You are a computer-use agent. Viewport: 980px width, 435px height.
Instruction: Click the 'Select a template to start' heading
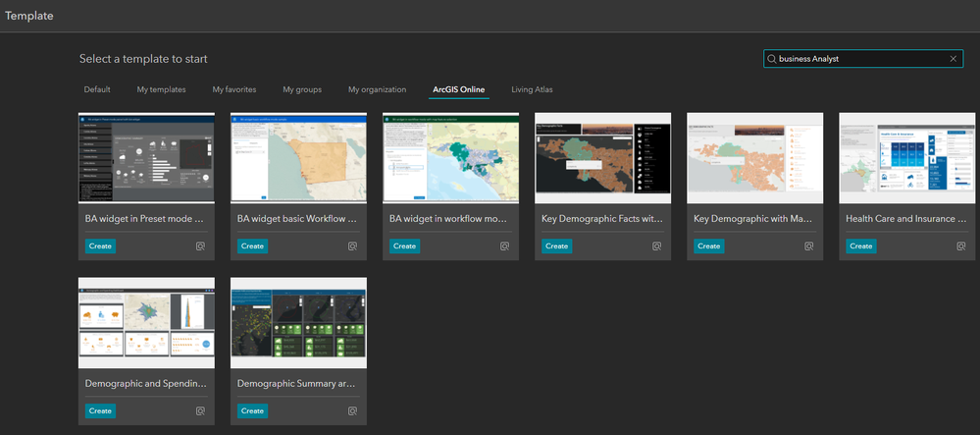[143, 59]
